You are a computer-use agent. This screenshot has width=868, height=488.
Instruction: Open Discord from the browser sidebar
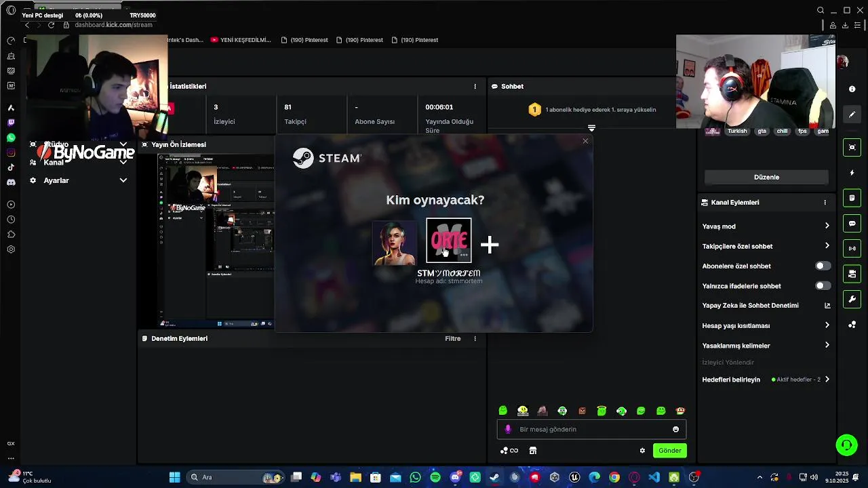[11, 182]
